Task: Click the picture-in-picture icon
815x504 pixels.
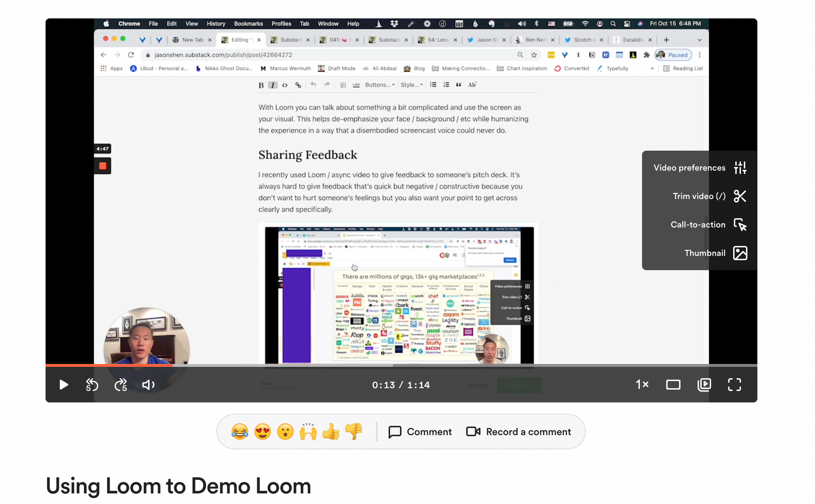Action: [704, 385]
